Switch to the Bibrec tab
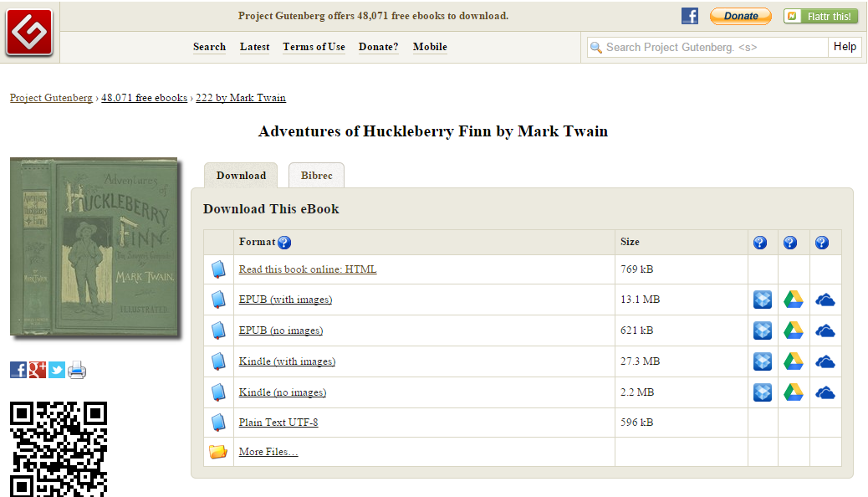 (317, 176)
